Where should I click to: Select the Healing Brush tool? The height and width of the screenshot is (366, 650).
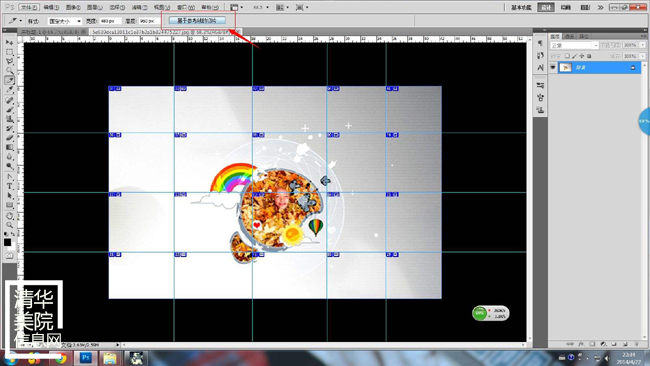[9, 100]
